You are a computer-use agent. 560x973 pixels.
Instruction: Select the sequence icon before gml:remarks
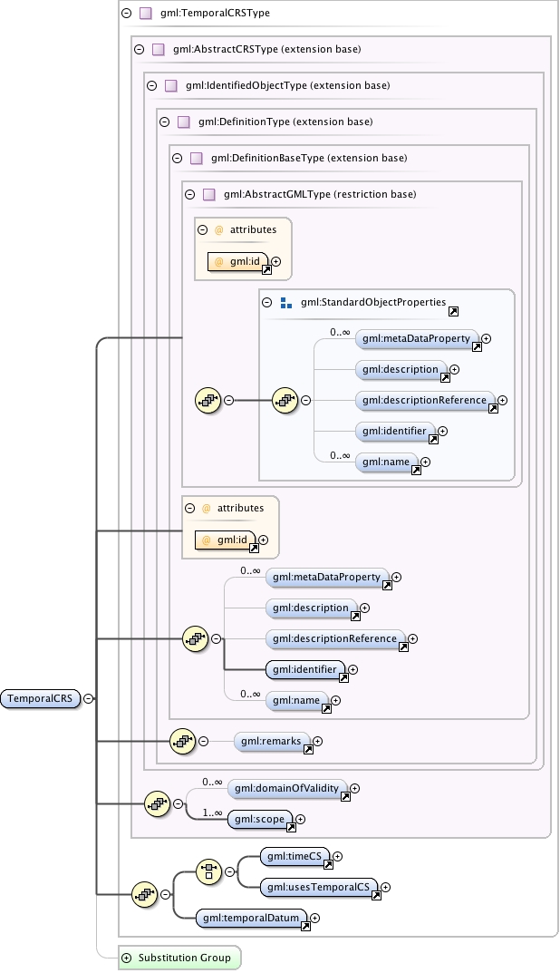[182, 741]
